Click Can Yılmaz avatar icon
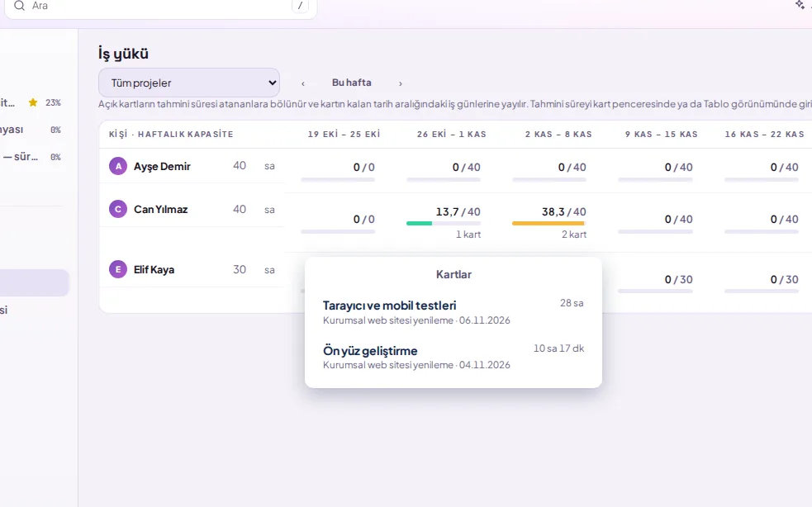 (118, 209)
